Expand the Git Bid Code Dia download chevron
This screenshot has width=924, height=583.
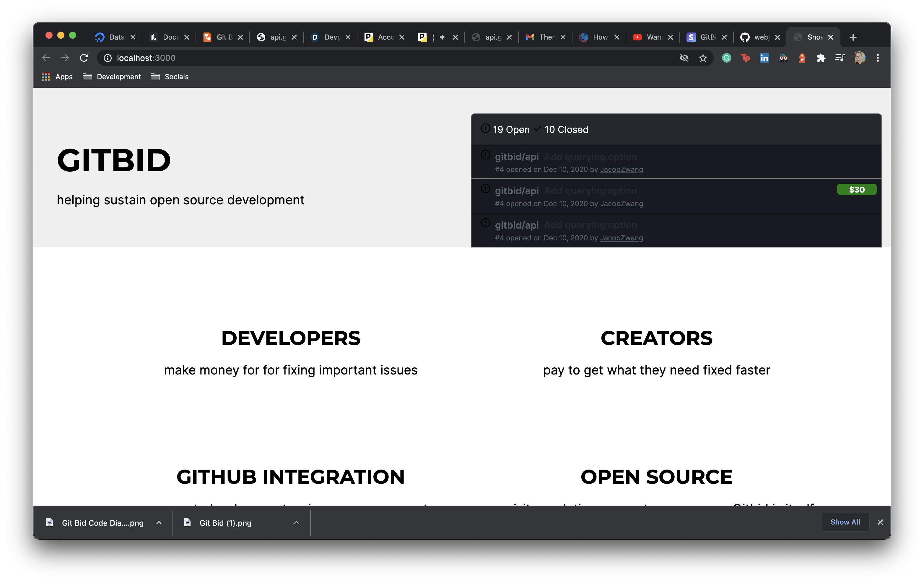click(x=159, y=523)
